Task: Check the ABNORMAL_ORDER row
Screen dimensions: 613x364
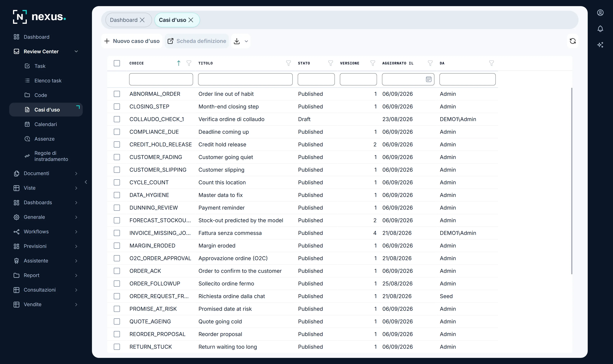Action: (117, 94)
